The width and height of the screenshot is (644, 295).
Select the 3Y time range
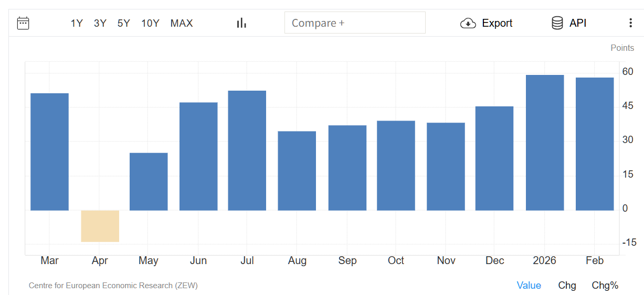(x=100, y=23)
